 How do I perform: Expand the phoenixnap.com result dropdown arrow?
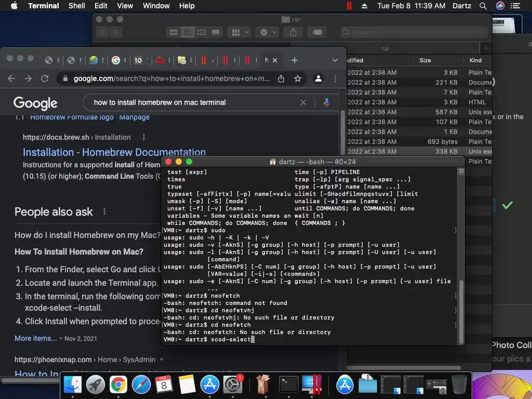[162, 360]
